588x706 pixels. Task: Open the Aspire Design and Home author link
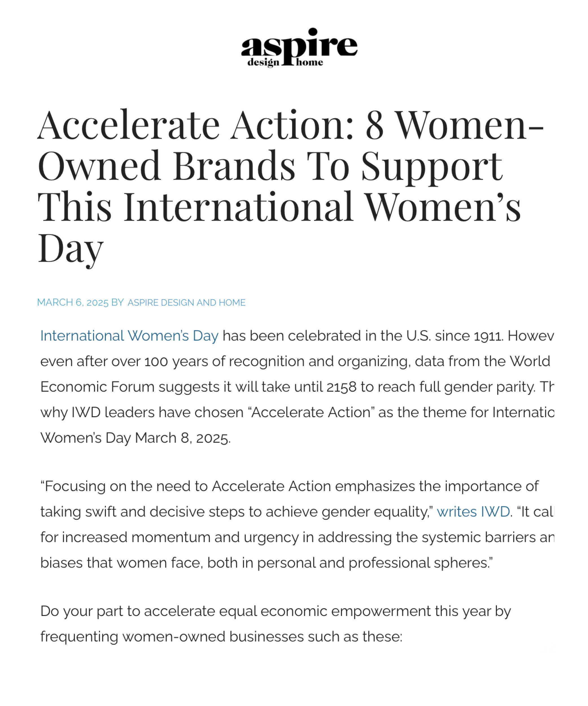point(187,302)
